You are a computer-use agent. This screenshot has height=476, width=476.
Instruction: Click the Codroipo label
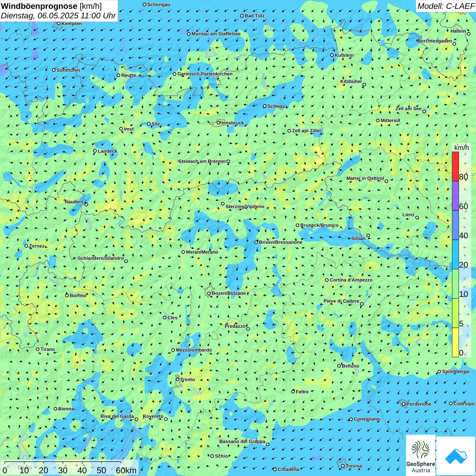464,404
